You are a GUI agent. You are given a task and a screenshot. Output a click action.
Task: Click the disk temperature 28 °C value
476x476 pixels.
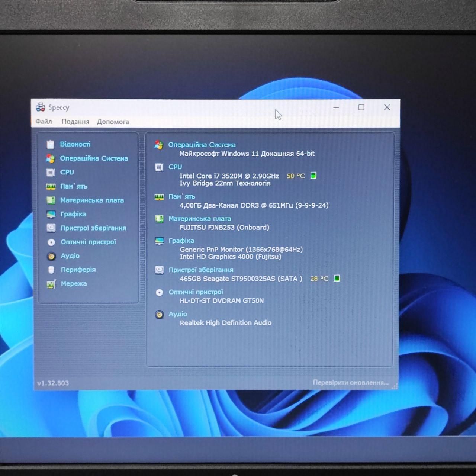click(319, 279)
